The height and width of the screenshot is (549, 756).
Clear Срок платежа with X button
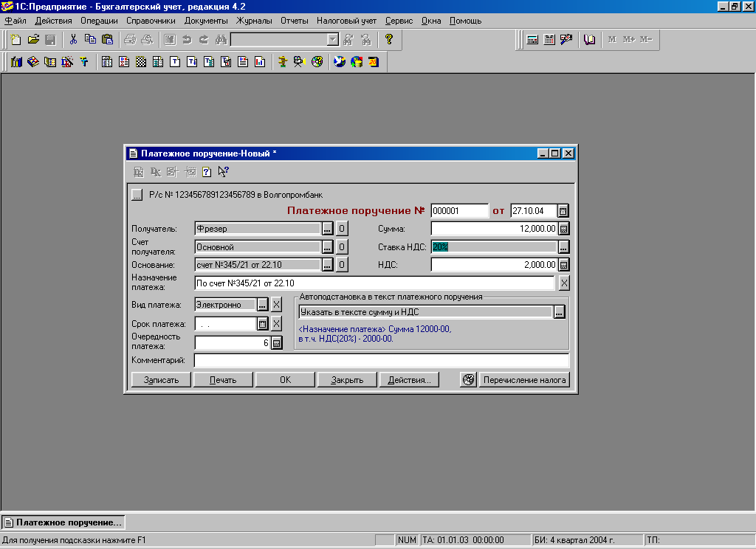[x=276, y=324]
